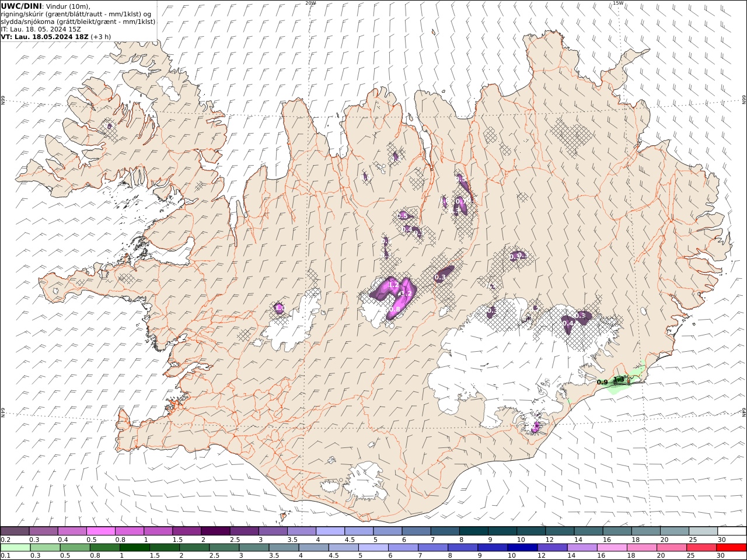
Task: Click the green swatch labeled 2 in rain scale
Action: (x=194, y=547)
